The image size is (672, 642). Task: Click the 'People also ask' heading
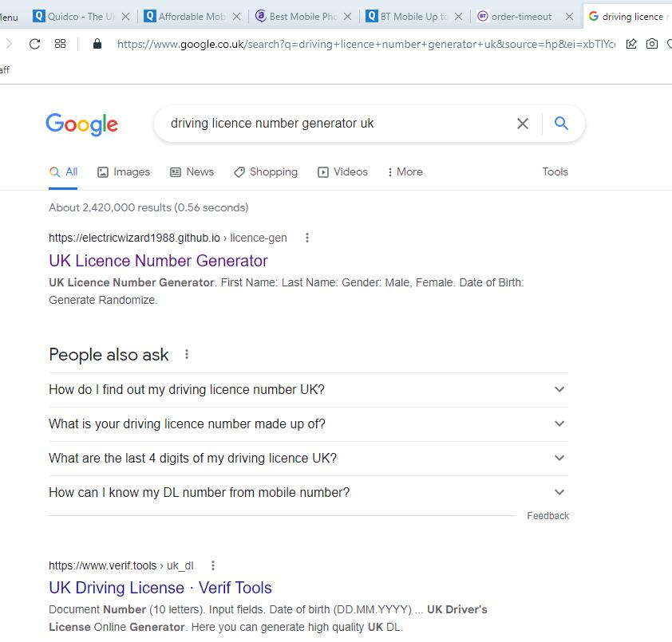[109, 355]
